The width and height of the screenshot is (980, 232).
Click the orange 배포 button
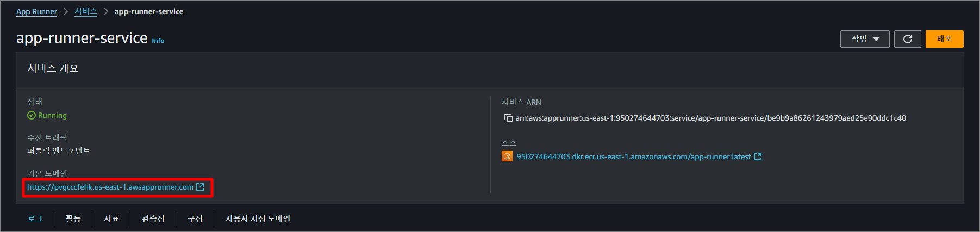945,39
